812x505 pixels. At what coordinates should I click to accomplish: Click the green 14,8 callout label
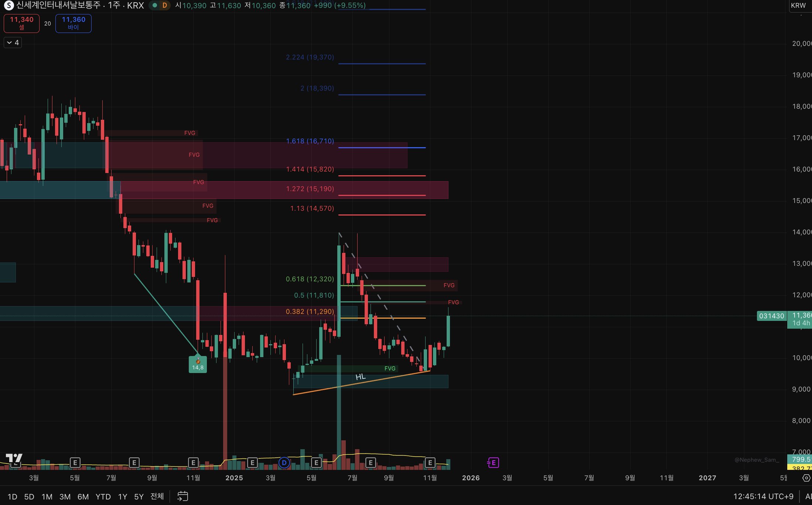[198, 365]
